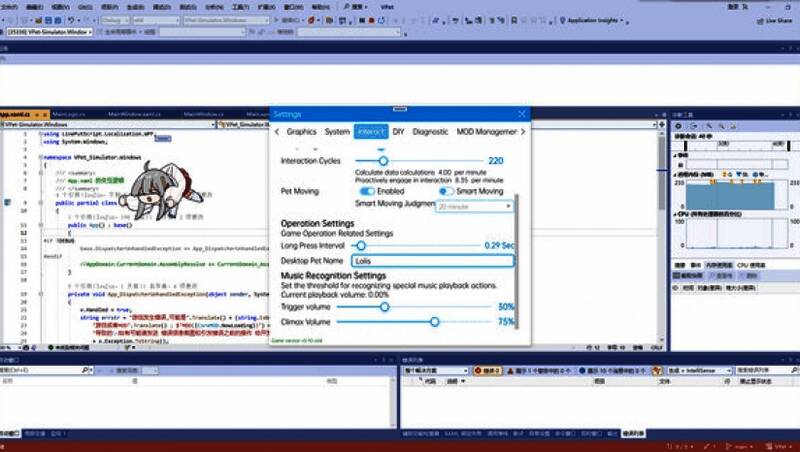Select the DIY settings tab

pyautogui.click(x=398, y=131)
